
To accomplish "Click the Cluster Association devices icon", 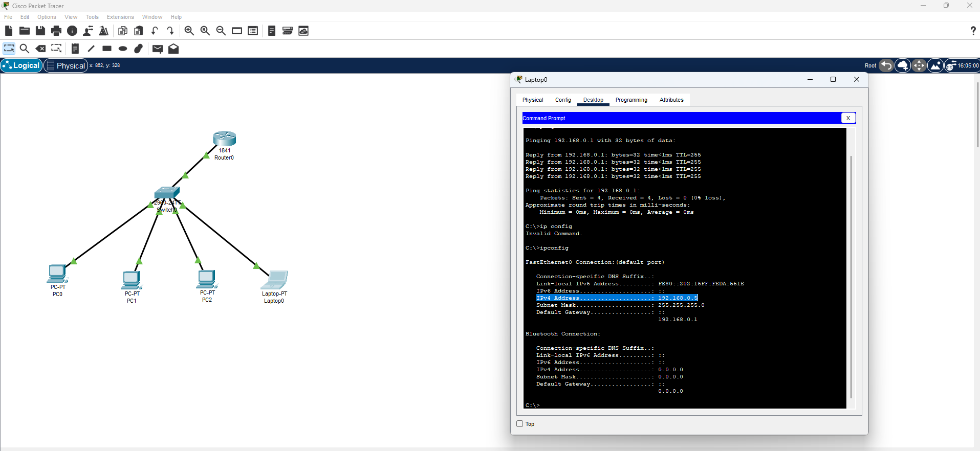I will [288, 31].
